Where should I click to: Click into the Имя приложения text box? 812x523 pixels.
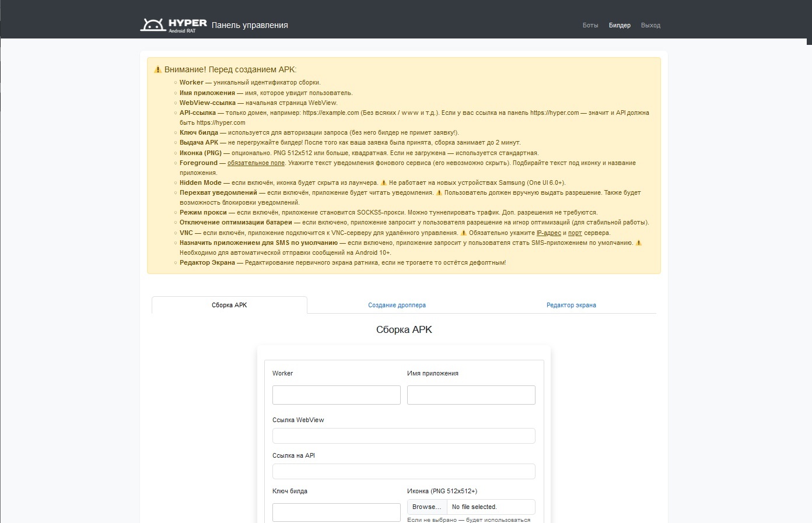pyautogui.click(x=471, y=395)
